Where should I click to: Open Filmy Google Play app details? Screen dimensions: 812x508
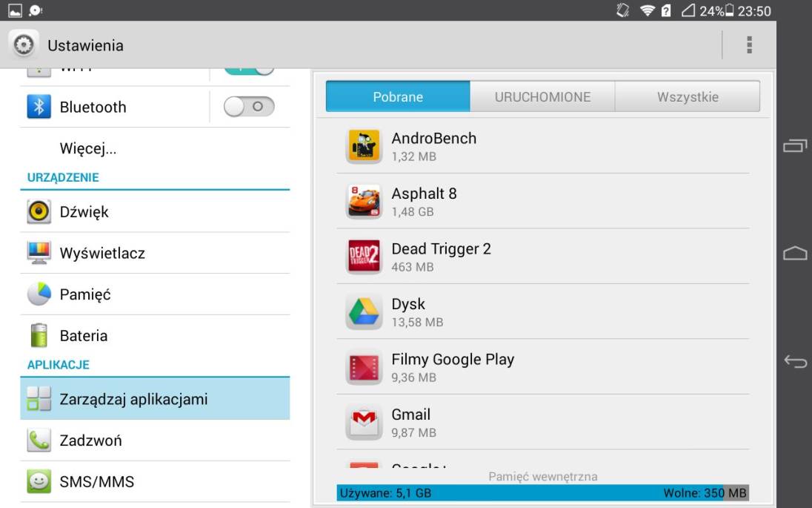tap(543, 367)
